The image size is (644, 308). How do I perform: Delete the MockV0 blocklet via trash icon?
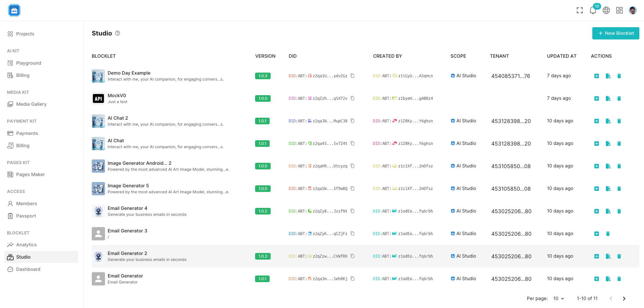(x=619, y=98)
